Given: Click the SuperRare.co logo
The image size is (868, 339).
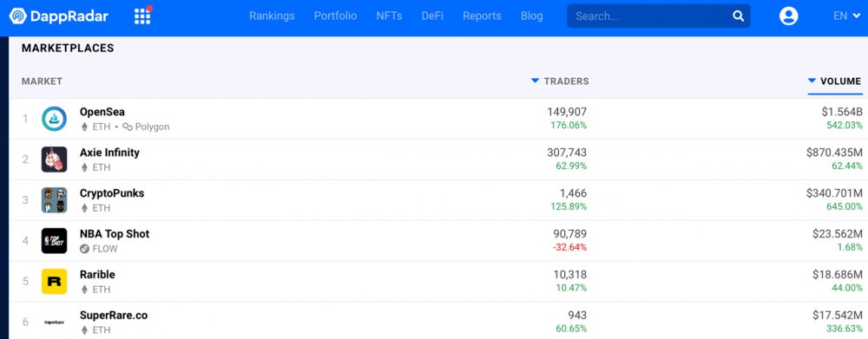Looking at the screenshot, I should click(54, 322).
